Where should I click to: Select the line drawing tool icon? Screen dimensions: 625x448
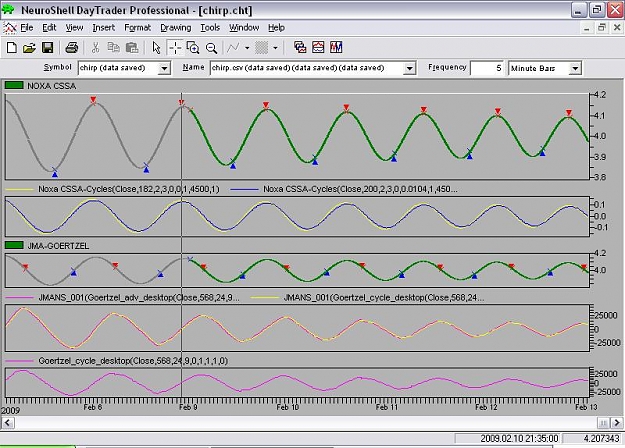point(233,48)
